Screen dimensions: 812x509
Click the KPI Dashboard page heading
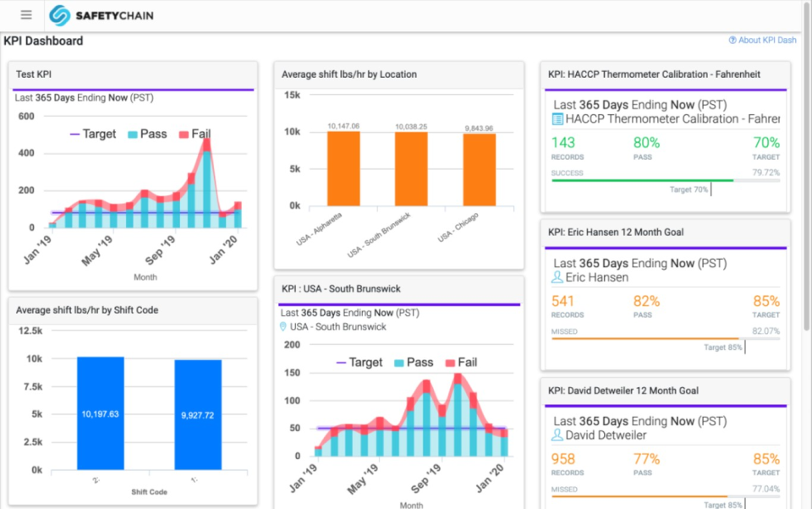tap(43, 41)
